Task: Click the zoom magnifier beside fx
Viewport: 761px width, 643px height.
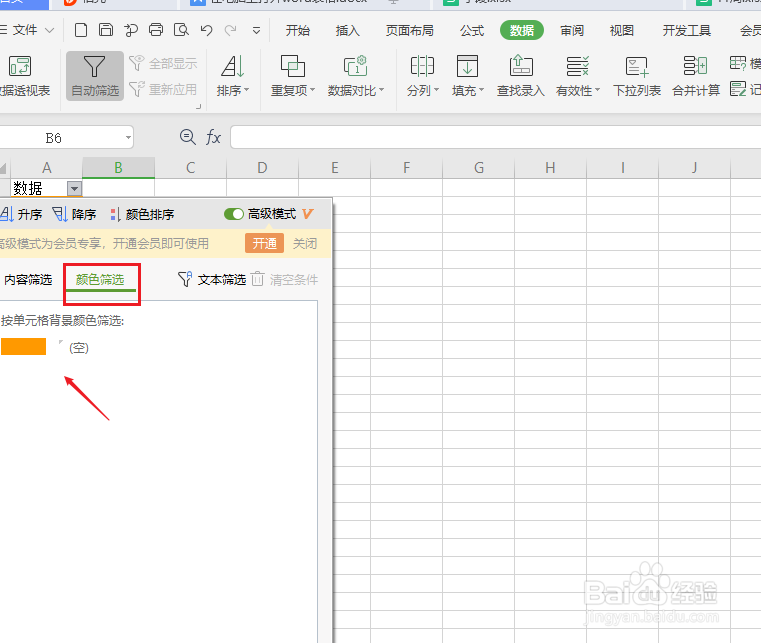Action: coord(187,137)
